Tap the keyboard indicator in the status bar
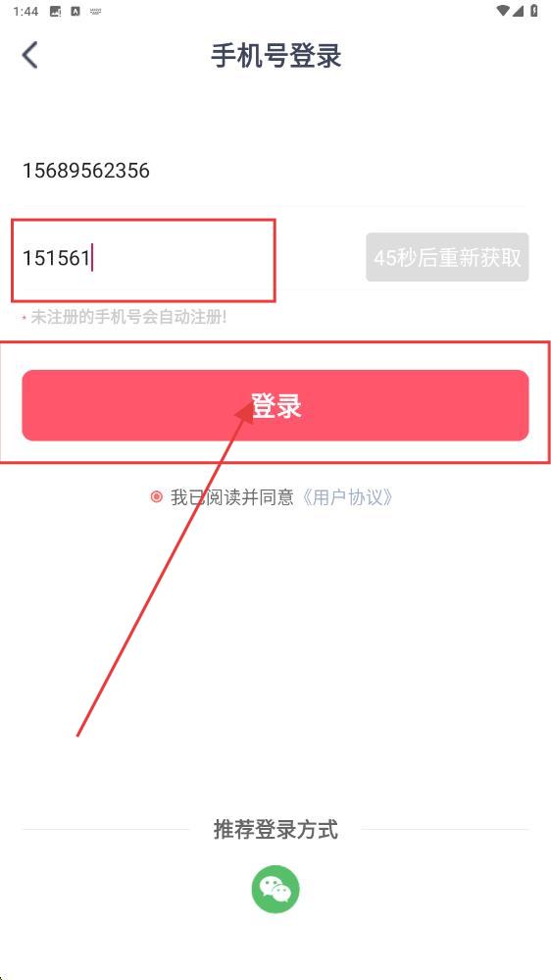This screenshot has width=551, height=980. click(x=95, y=11)
